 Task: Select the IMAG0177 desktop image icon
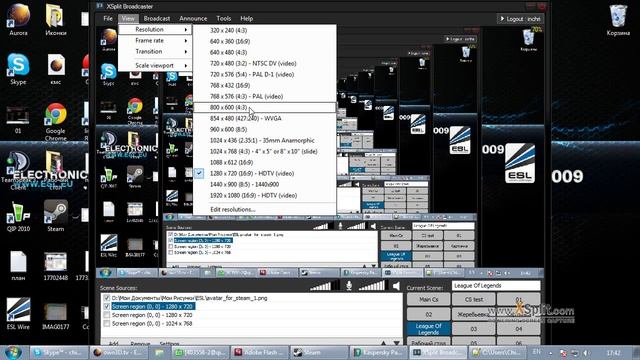click(56, 314)
